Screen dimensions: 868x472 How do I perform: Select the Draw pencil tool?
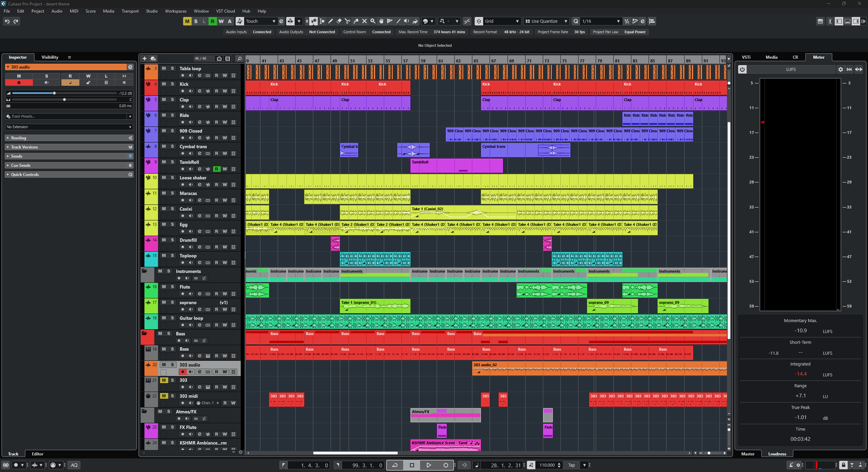pyautogui.click(x=331, y=21)
